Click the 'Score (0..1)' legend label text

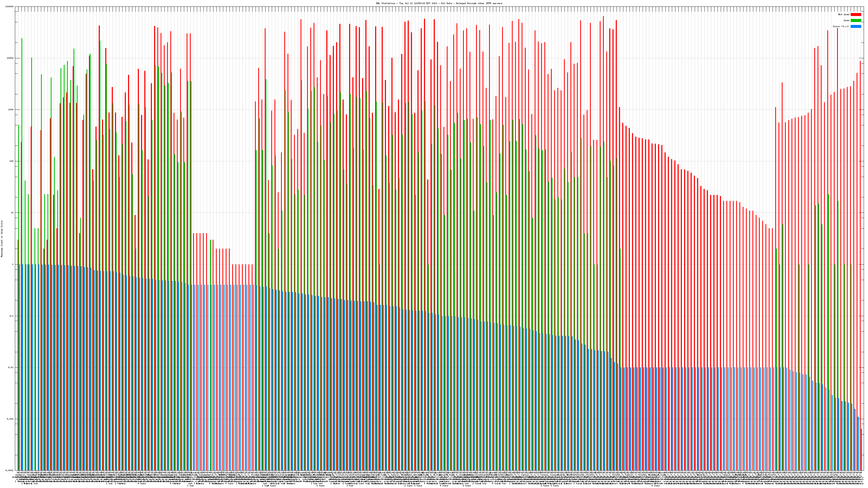pos(841,26)
